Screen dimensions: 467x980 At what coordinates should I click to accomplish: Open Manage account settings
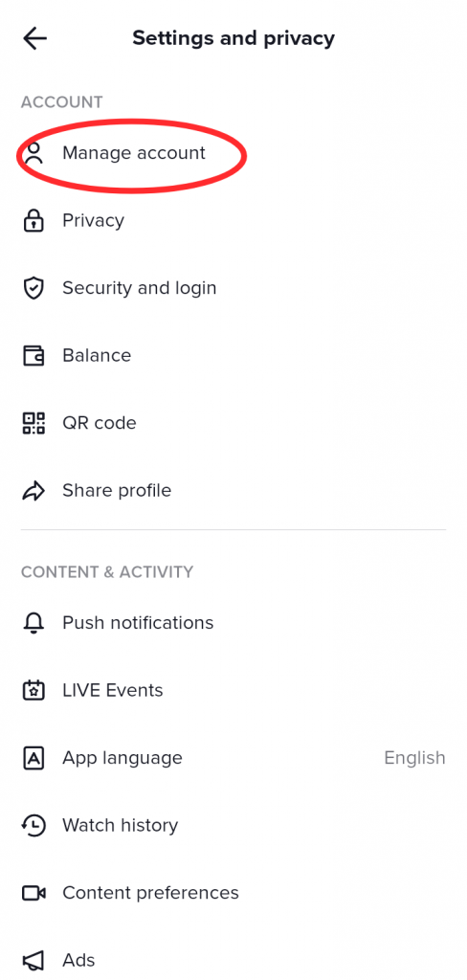(x=233, y=152)
